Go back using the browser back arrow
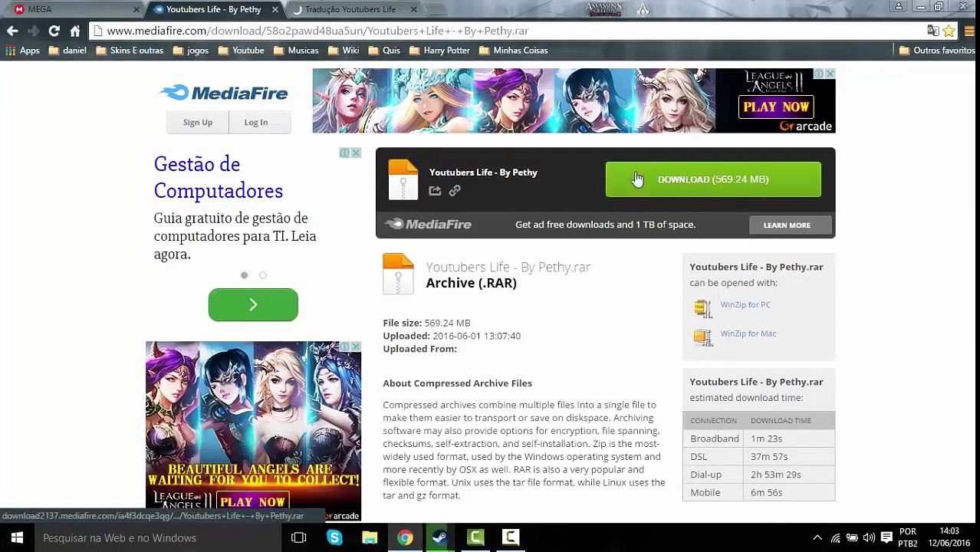 tap(12, 31)
